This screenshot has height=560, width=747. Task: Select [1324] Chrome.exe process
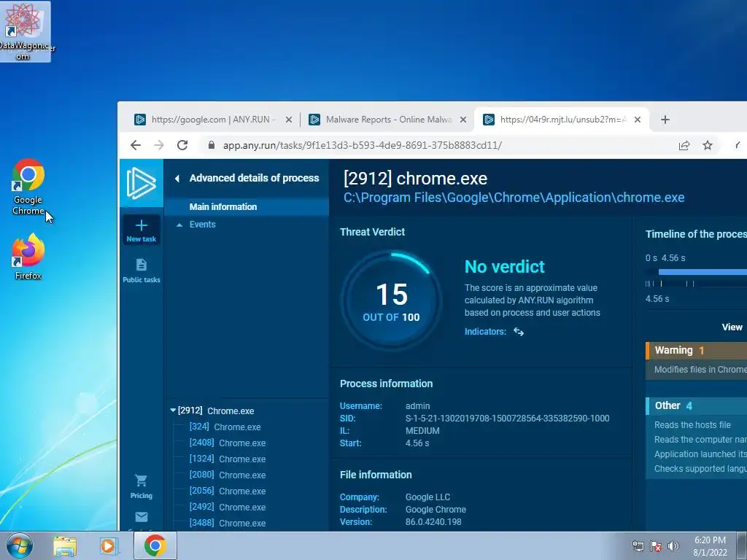tap(228, 459)
